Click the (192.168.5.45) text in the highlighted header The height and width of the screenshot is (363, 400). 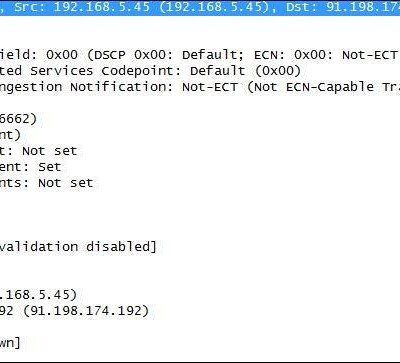point(214,7)
